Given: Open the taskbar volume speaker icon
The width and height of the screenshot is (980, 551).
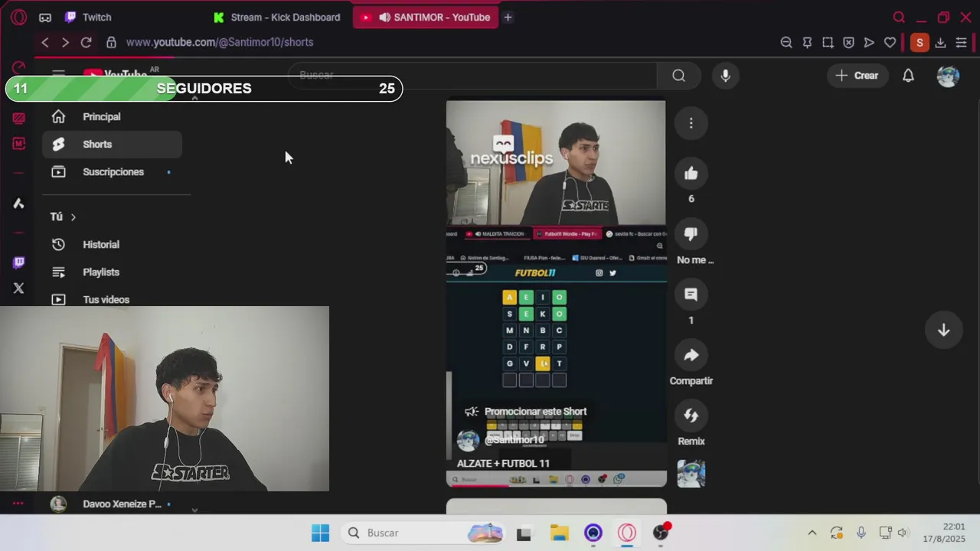Looking at the screenshot, I should coord(903,533).
